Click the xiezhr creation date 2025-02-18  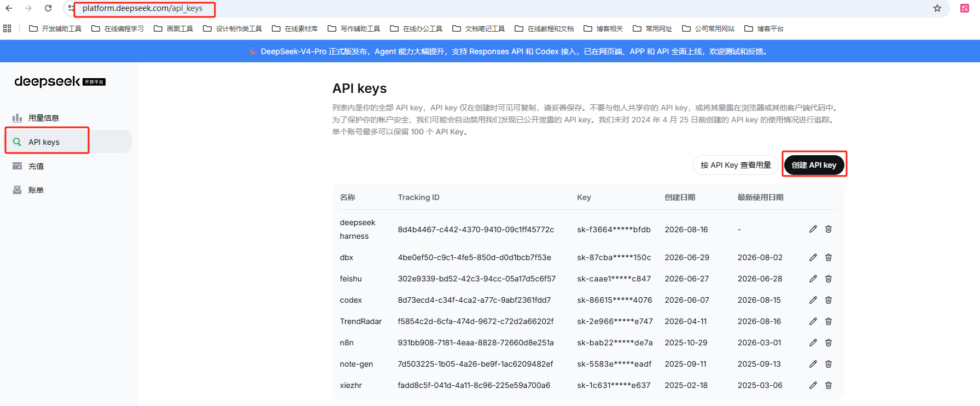[x=686, y=385]
